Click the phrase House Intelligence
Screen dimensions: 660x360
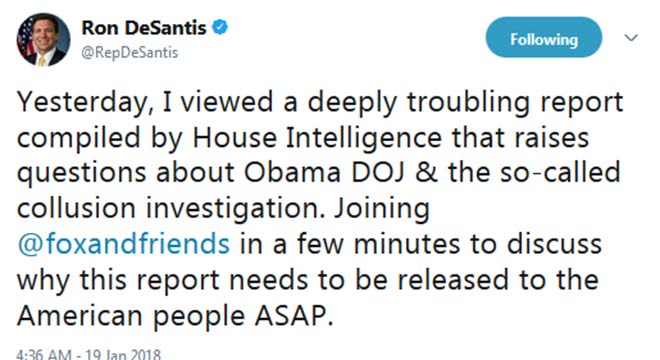[x=317, y=137]
